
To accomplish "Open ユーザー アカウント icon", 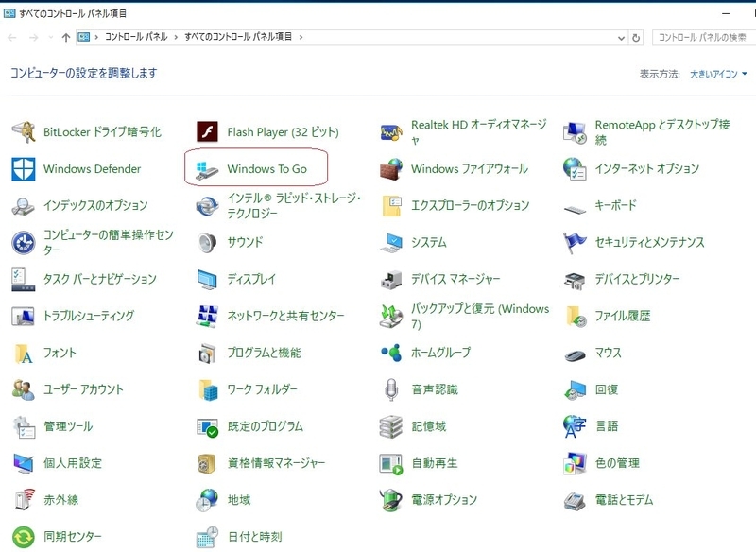I will coord(23,389).
